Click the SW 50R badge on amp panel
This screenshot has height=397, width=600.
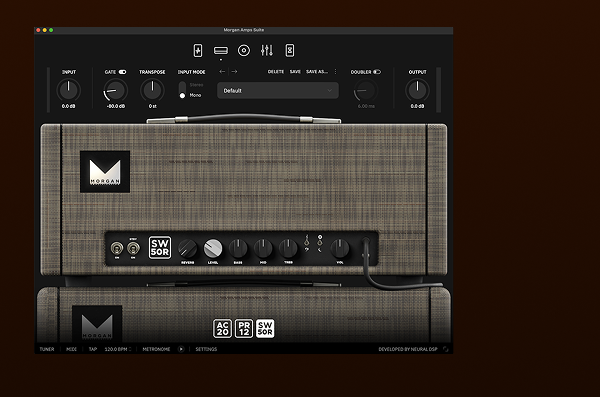(160, 247)
